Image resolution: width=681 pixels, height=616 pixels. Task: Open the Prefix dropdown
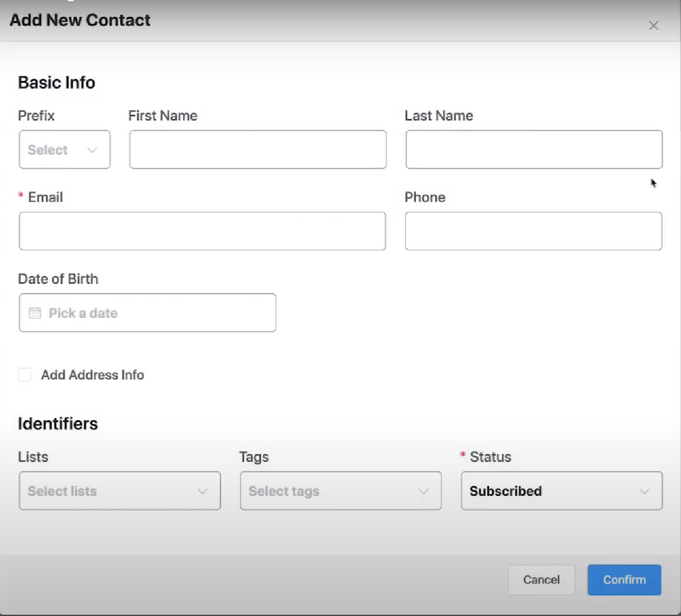click(64, 149)
